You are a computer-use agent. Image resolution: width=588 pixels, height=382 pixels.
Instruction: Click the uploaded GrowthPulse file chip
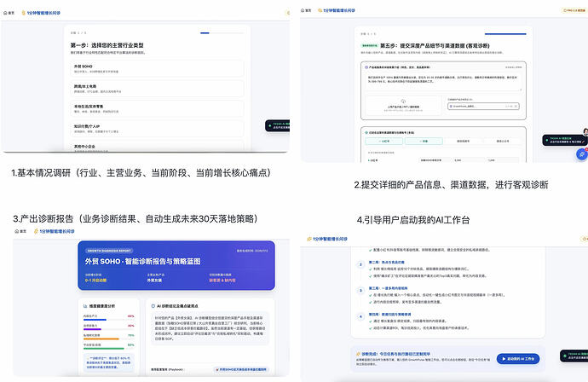tap(483, 107)
